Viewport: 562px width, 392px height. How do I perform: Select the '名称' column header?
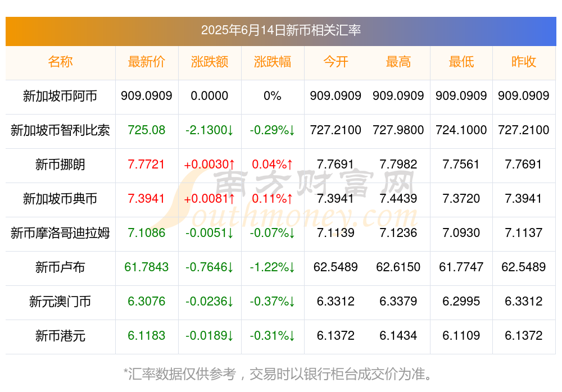[60, 62]
